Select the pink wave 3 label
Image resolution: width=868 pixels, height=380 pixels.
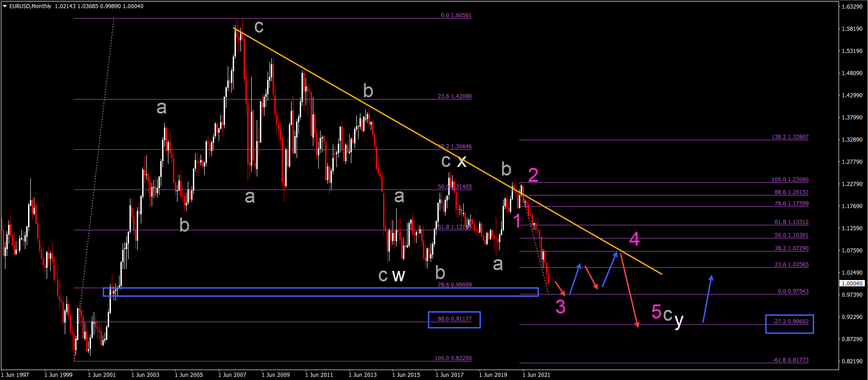561,307
